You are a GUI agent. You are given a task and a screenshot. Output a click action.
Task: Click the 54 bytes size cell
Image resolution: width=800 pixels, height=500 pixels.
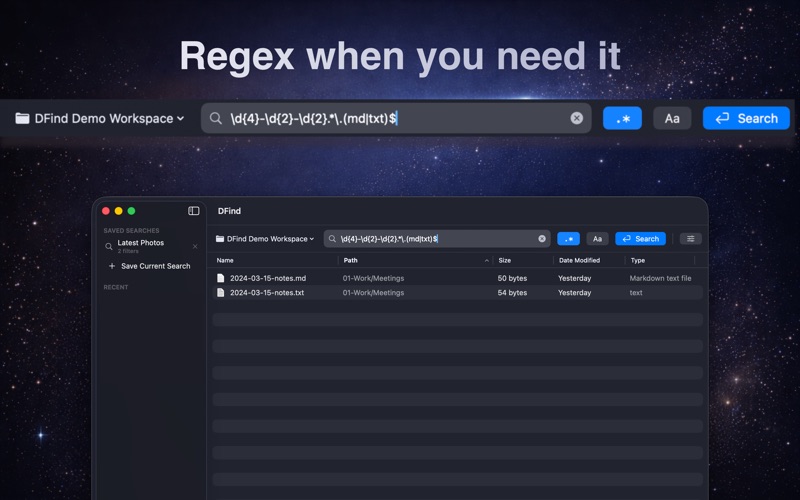point(512,292)
